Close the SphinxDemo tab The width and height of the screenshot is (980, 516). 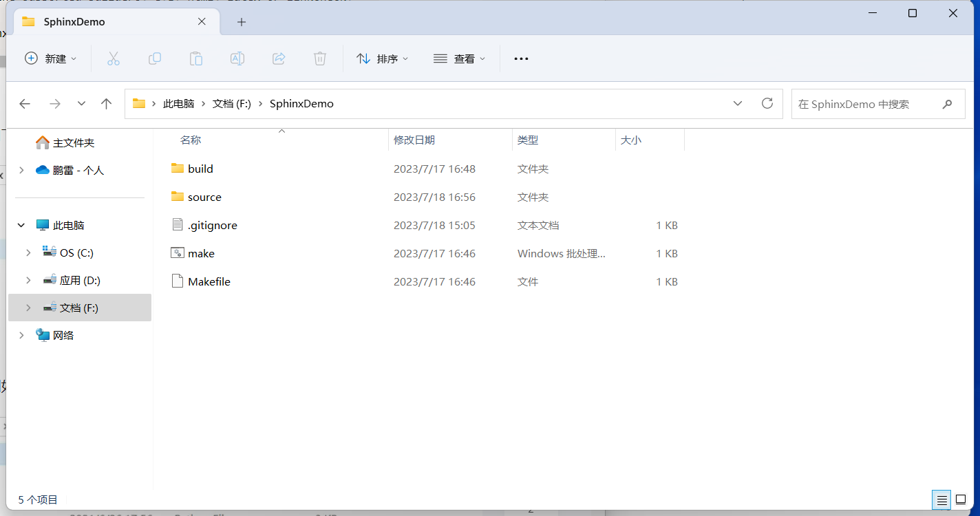coord(202,21)
